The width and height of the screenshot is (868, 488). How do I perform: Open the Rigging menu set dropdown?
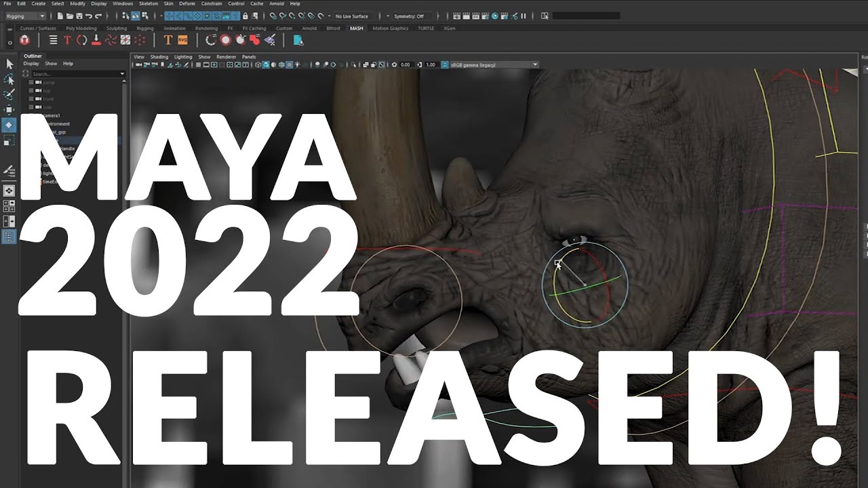pos(25,16)
